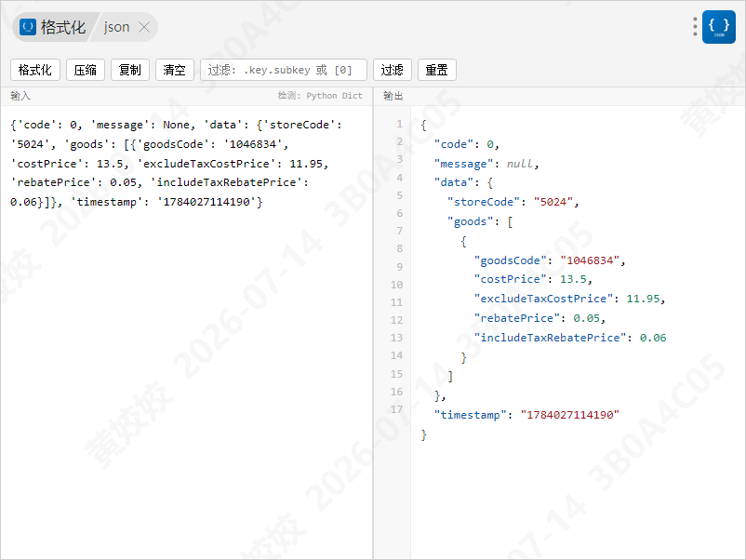Click the 复制 copy button
Screen dimensions: 746x560
pyautogui.click(x=130, y=70)
